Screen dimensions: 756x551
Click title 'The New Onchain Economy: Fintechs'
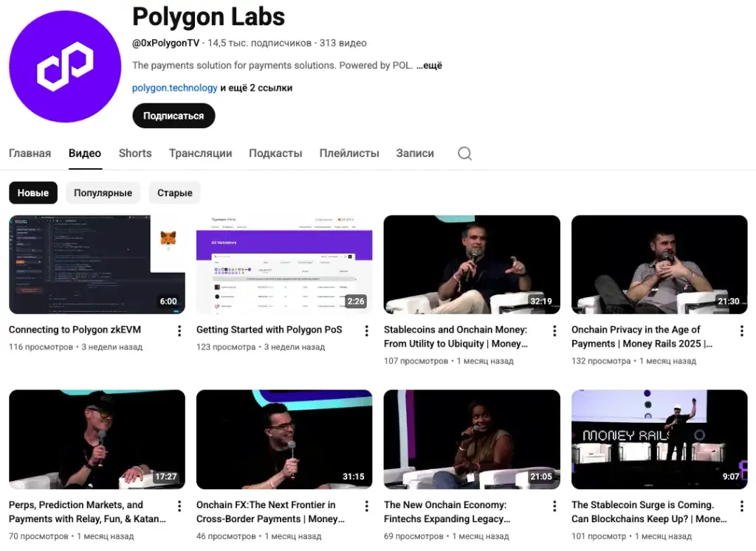tap(447, 512)
